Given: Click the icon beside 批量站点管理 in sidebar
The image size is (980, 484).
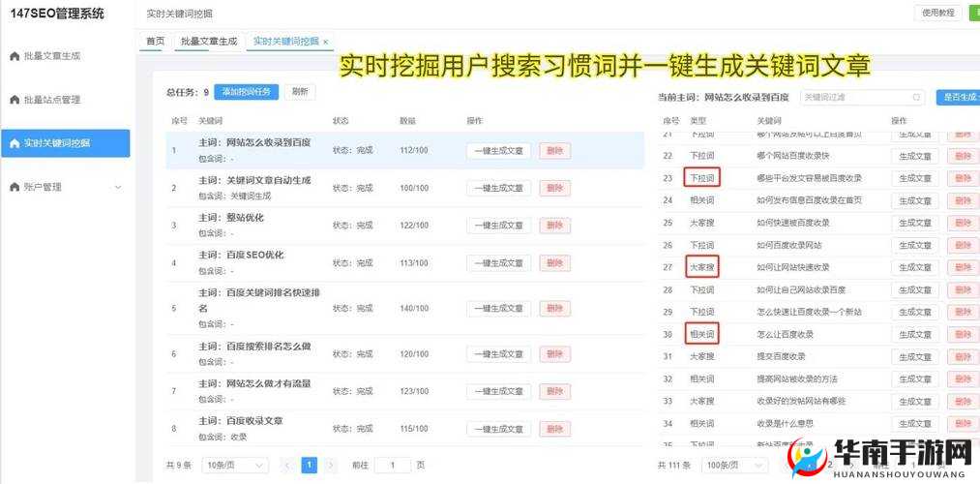Looking at the screenshot, I should [15, 100].
